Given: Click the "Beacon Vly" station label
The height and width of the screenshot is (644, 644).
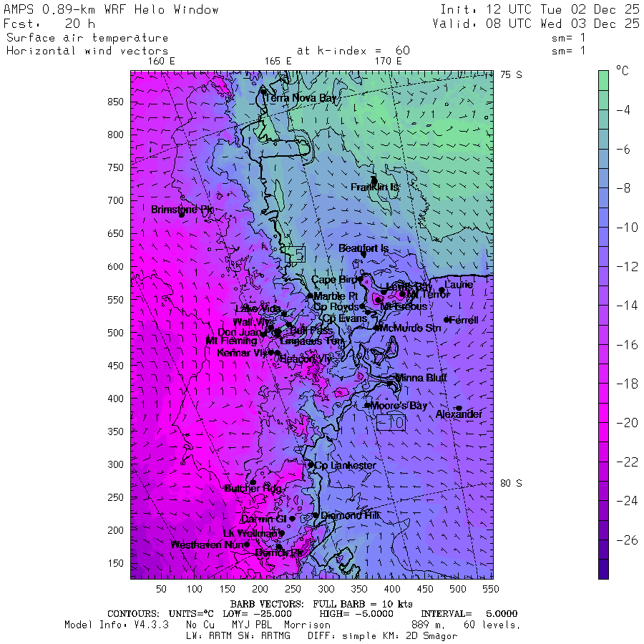Looking at the screenshot, I should click(305, 359).
